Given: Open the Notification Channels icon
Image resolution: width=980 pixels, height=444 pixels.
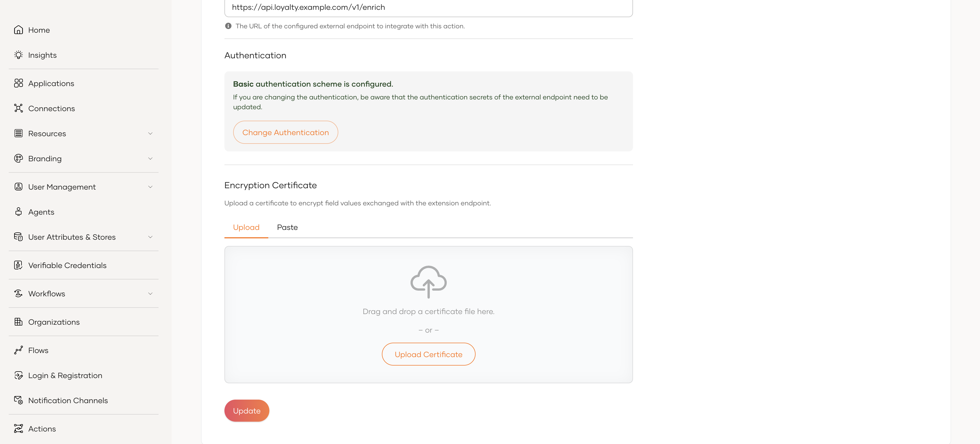Looking at the screenshot, I should tap(18, 401).
